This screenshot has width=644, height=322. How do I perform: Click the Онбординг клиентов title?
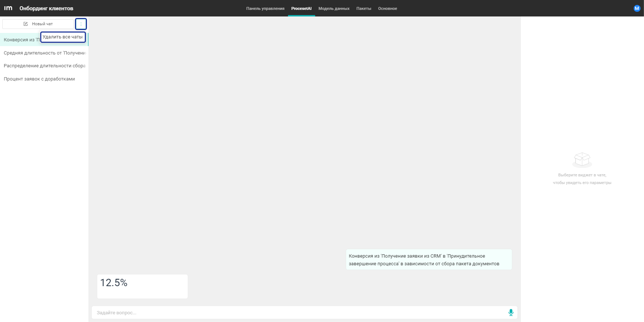(x=46, y=8)
